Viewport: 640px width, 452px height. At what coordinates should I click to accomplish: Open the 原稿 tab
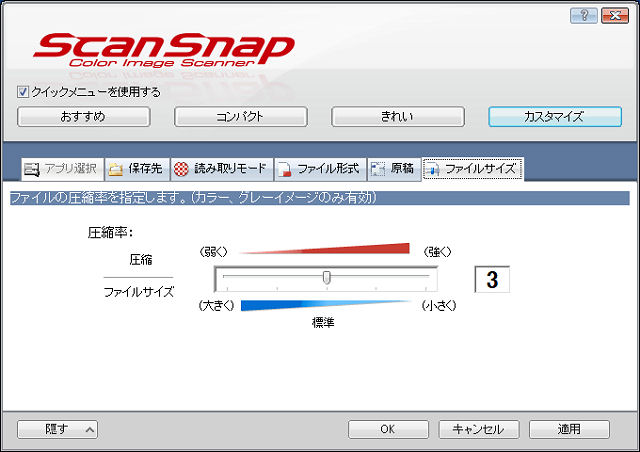(x=394, y=169)
